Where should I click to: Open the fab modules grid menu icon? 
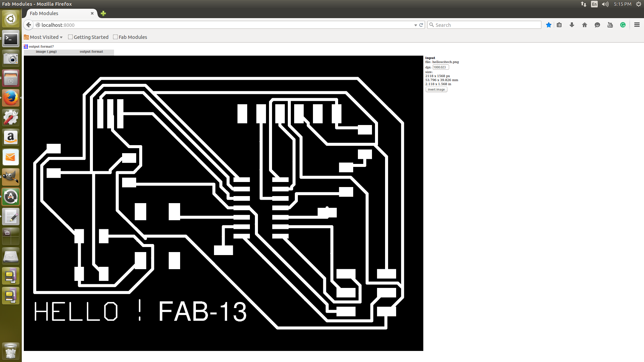point(26,47)
